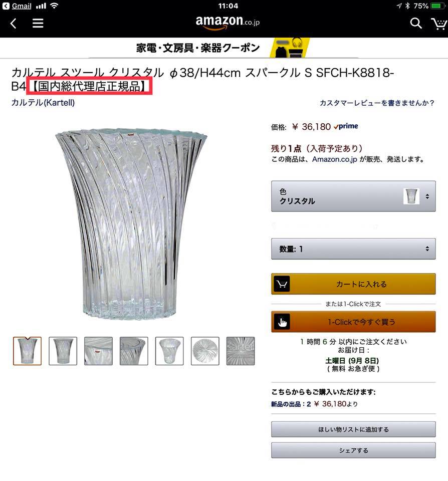Expand the 色 クリスタル color dropdown
The width and height of the screenshot is (448, 481).
[353, 196]
